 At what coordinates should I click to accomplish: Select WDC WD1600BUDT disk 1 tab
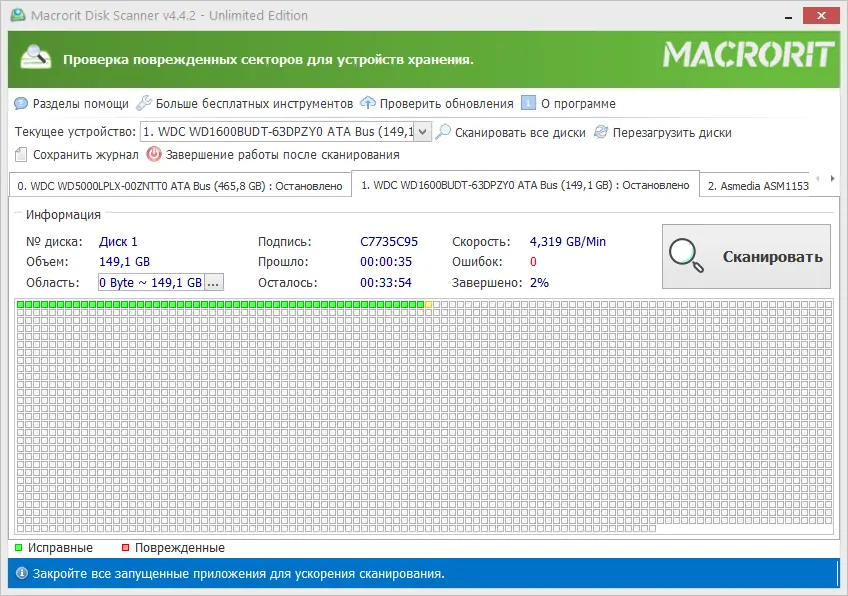pos(525,185)
